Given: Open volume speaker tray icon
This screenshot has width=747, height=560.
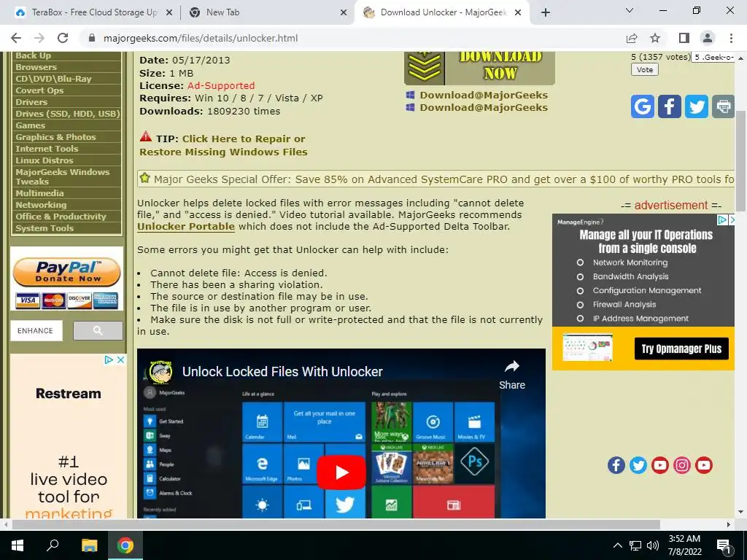Looking at the screenshot, I should coord(653,545).
